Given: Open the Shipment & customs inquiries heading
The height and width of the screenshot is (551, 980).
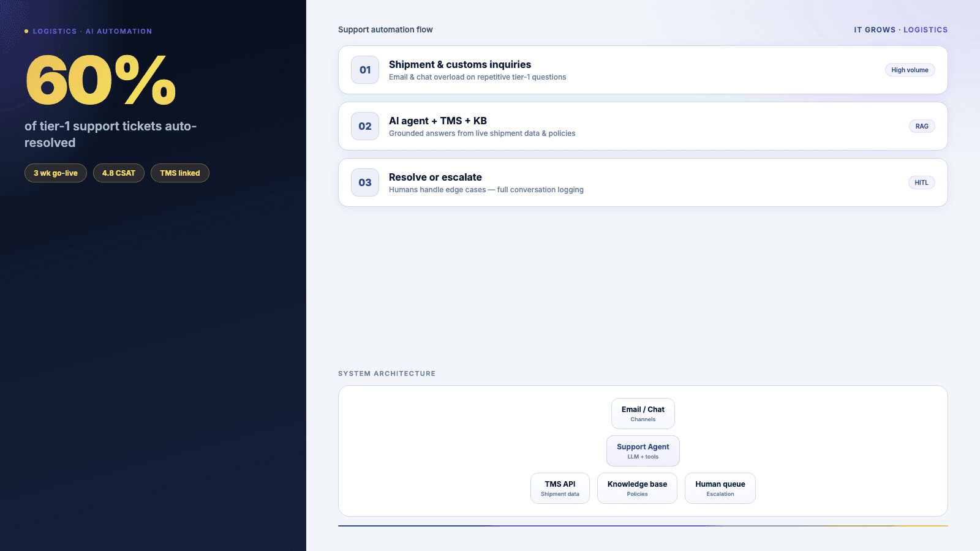Looking at the screenshot, I should [x=460, y=64].
